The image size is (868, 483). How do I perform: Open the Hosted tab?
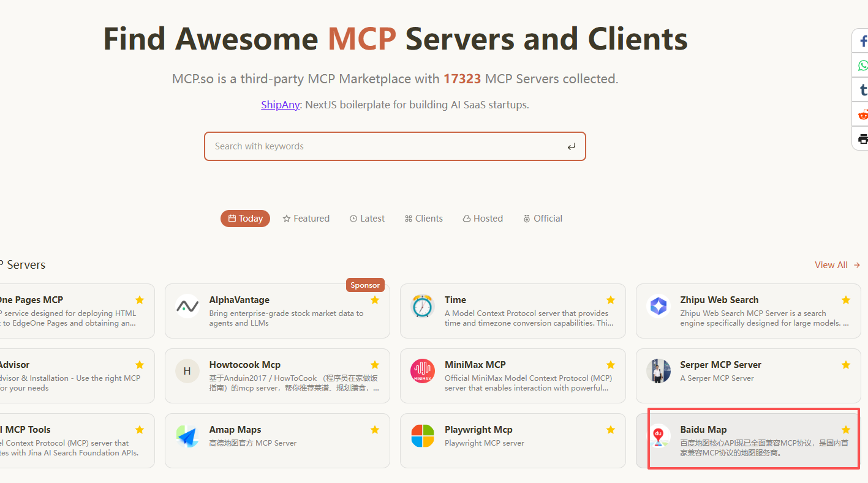point(483,219)
